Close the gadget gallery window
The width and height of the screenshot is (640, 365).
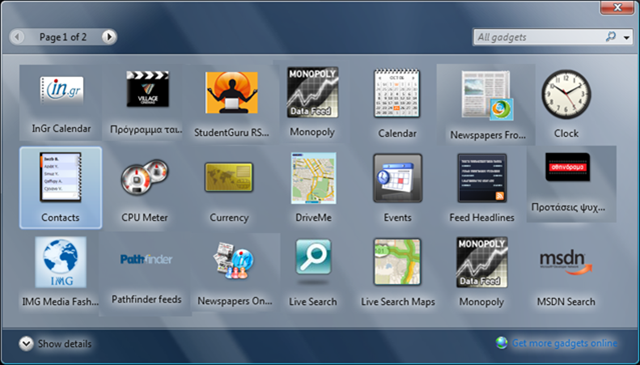point(617,7)
